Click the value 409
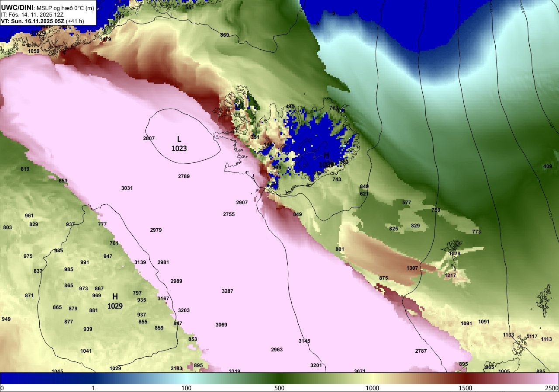559x392 pixels. [548, 166]
